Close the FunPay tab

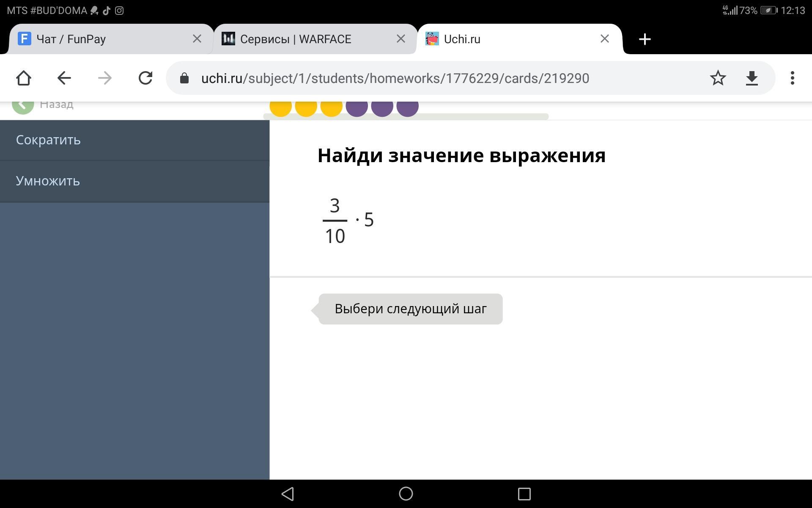[197, 39]
